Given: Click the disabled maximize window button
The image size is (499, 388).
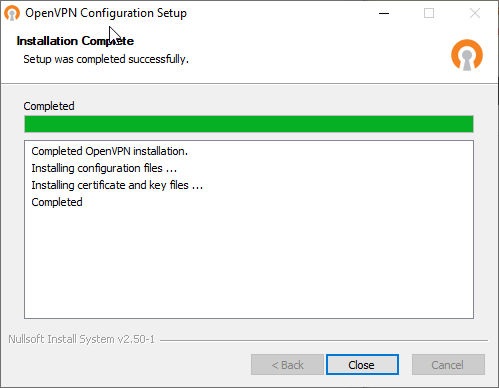Looking at the screenshot, I should pyautogui.click(x=429, y=13).
